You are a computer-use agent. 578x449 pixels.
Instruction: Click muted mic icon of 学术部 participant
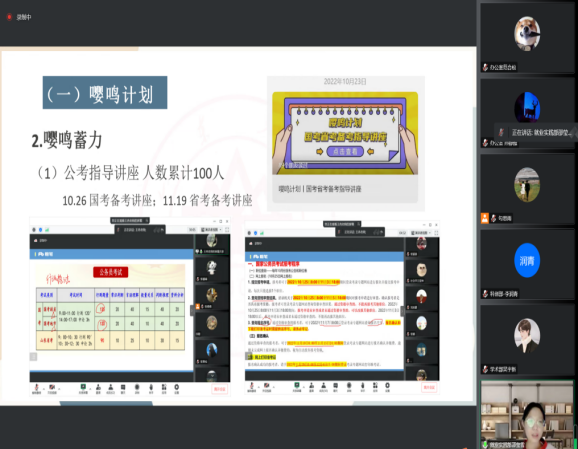point(485,369)
